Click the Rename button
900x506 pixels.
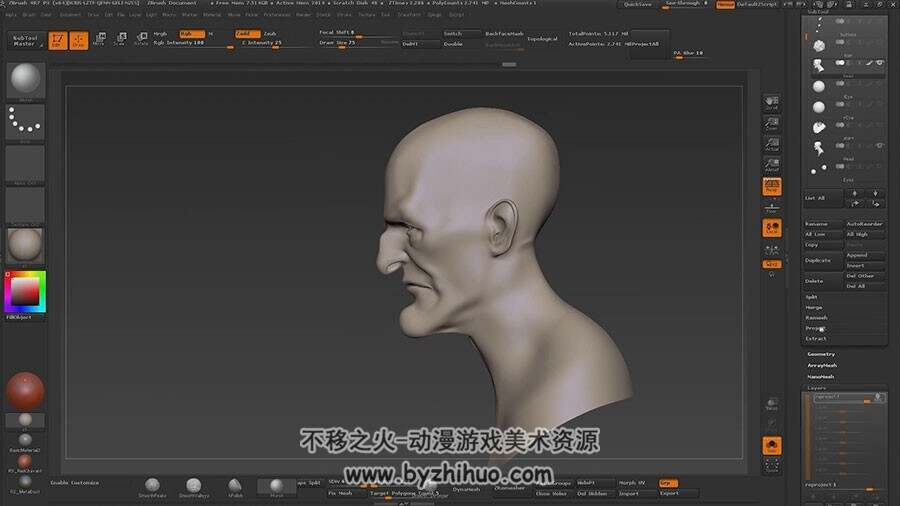(823, 224)
